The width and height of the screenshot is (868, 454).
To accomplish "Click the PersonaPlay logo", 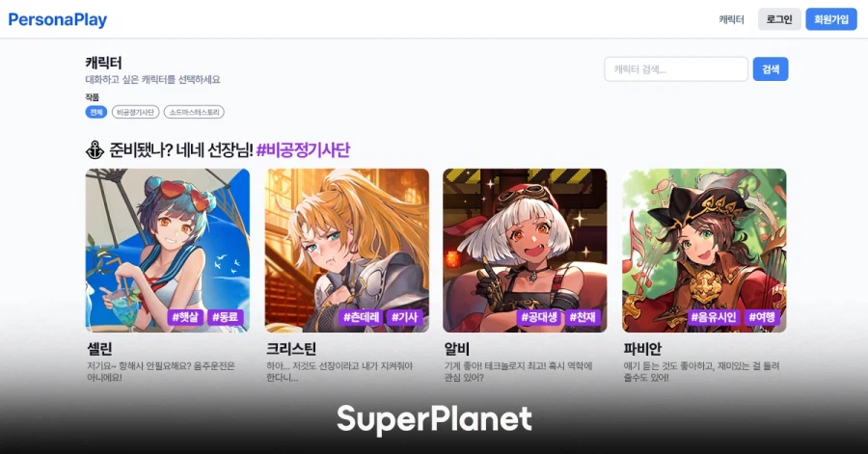I will (58, 20).
